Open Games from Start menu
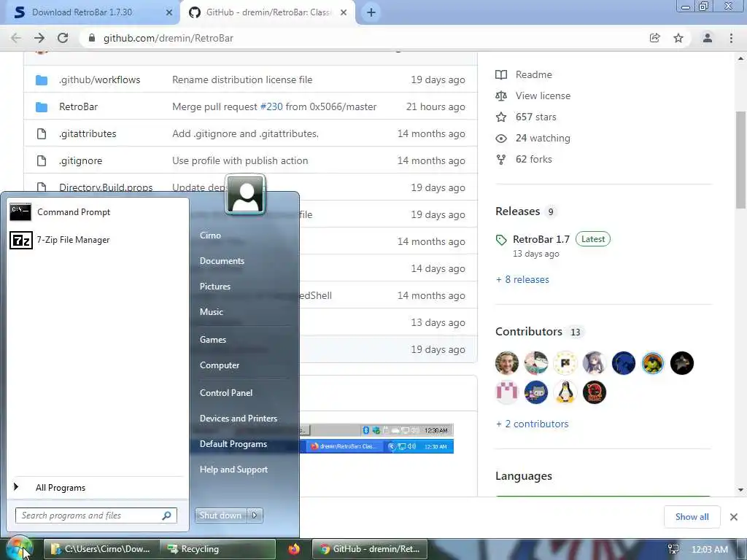 (212, 340)
